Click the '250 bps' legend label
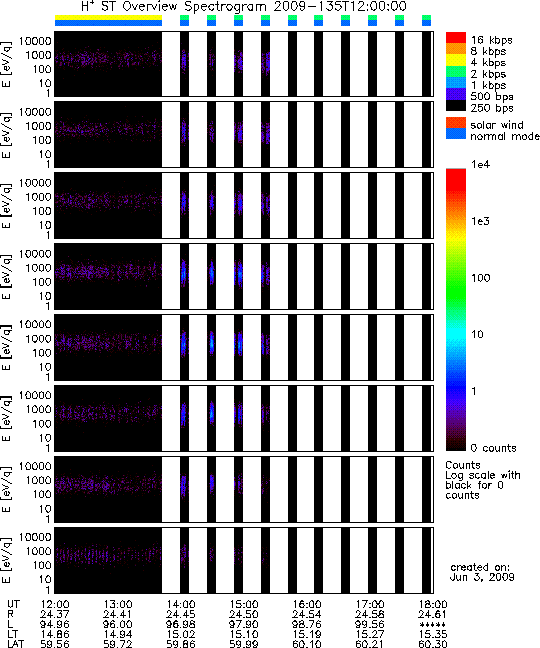 point(492,108)
